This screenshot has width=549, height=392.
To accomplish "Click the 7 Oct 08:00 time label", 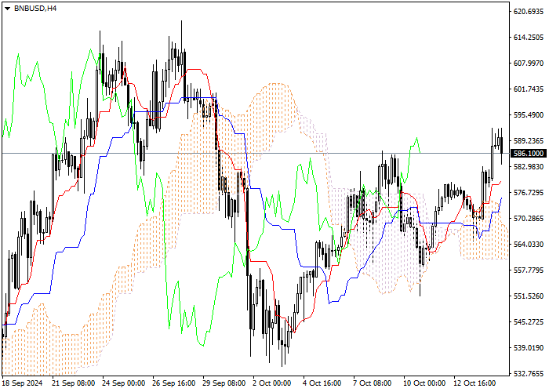I will [x=373, y=383].
